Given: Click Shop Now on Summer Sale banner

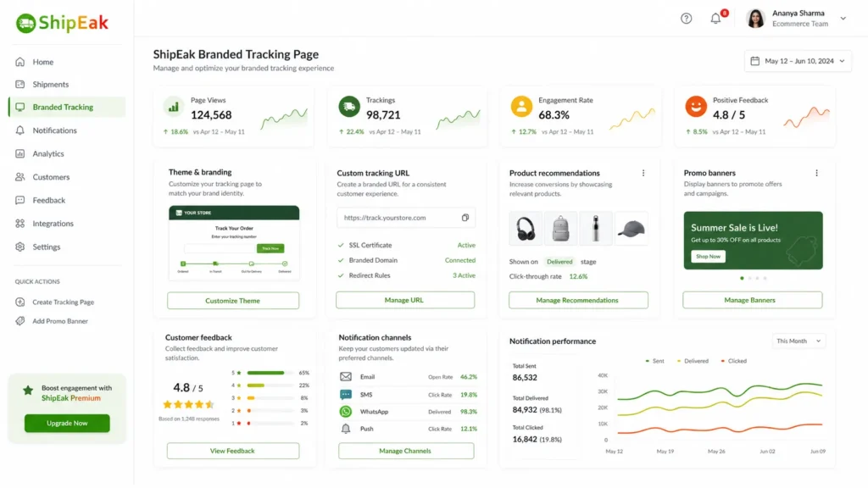Looking at the screenshot, I should tap(708, 257).
